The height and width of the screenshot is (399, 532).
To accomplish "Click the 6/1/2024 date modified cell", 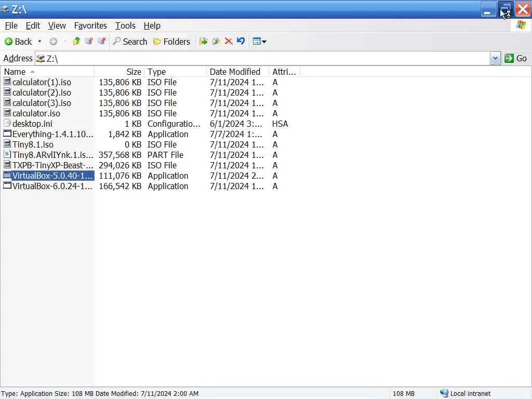I will [x=236, y=124].
